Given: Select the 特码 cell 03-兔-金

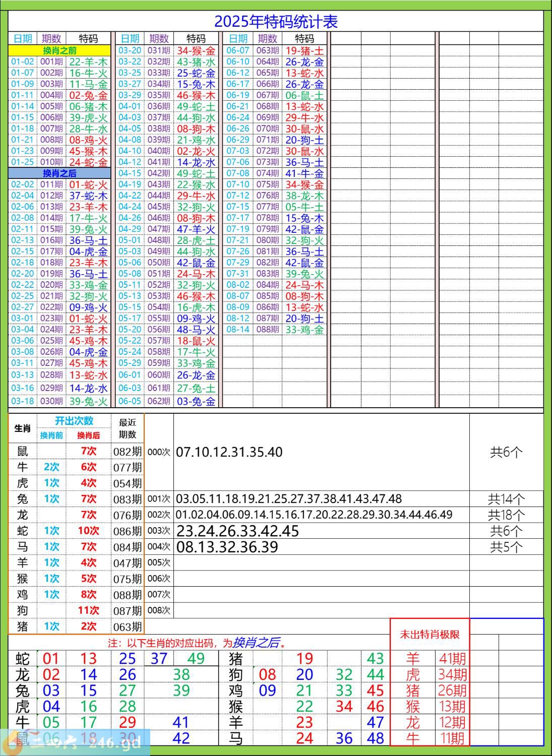Looking at the screenshot, I should pos(196,401).
